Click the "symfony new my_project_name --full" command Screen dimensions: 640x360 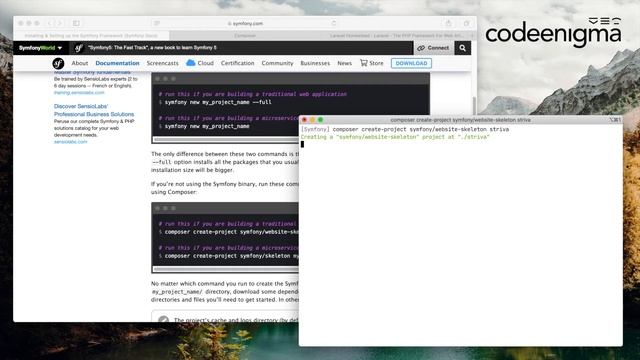218,102
